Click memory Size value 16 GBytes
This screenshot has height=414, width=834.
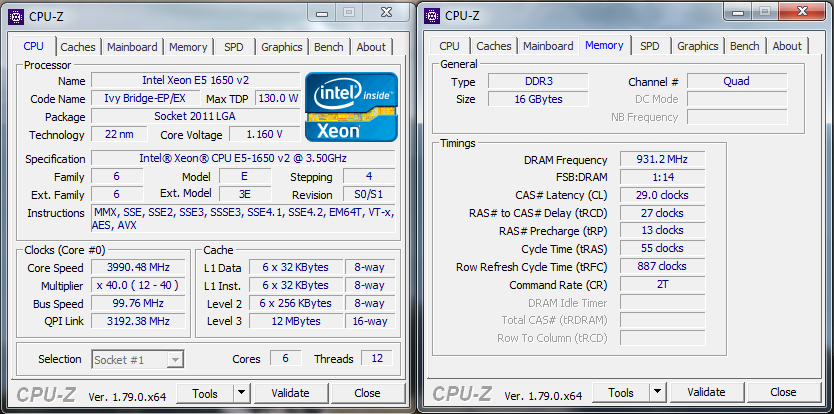click(x=538, y=99)
